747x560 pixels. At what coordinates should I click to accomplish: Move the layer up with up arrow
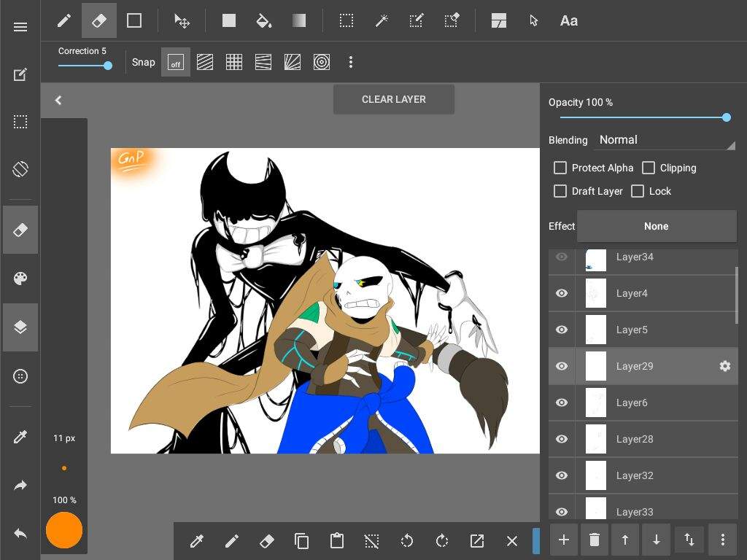pos(625,540)
